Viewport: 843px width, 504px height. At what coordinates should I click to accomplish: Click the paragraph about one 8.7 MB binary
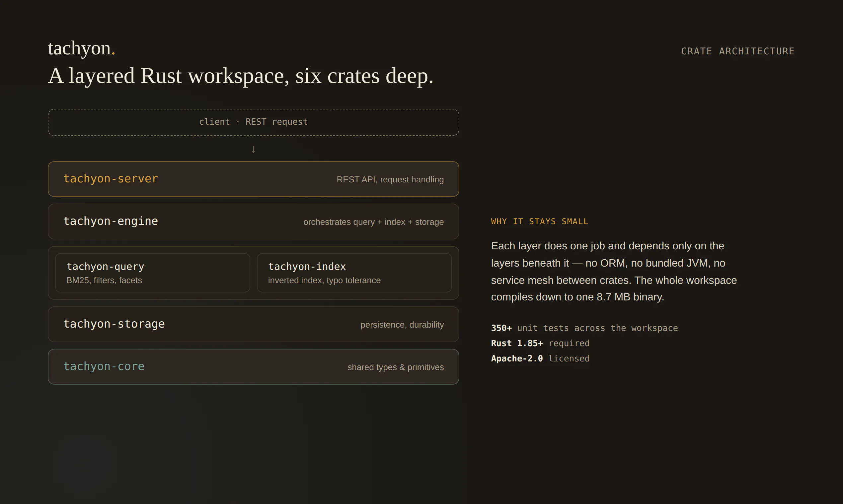click(614, 271)
